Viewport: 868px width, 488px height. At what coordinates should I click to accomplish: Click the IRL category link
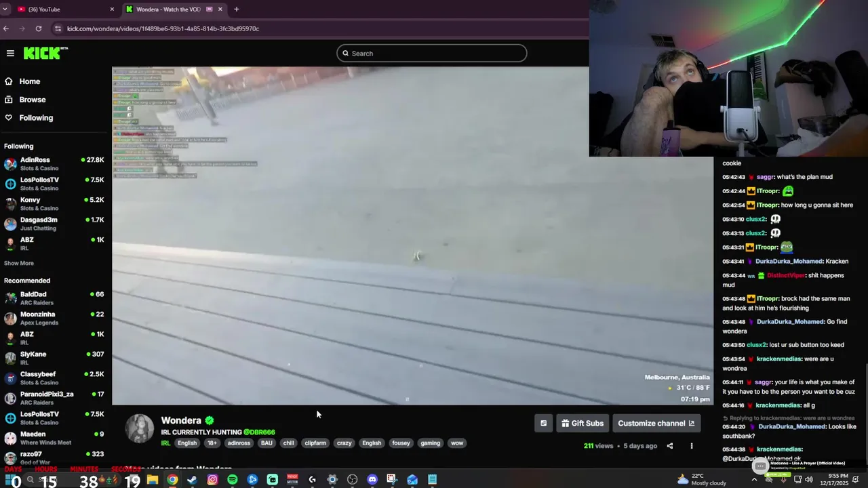click(x=165, y=443)
